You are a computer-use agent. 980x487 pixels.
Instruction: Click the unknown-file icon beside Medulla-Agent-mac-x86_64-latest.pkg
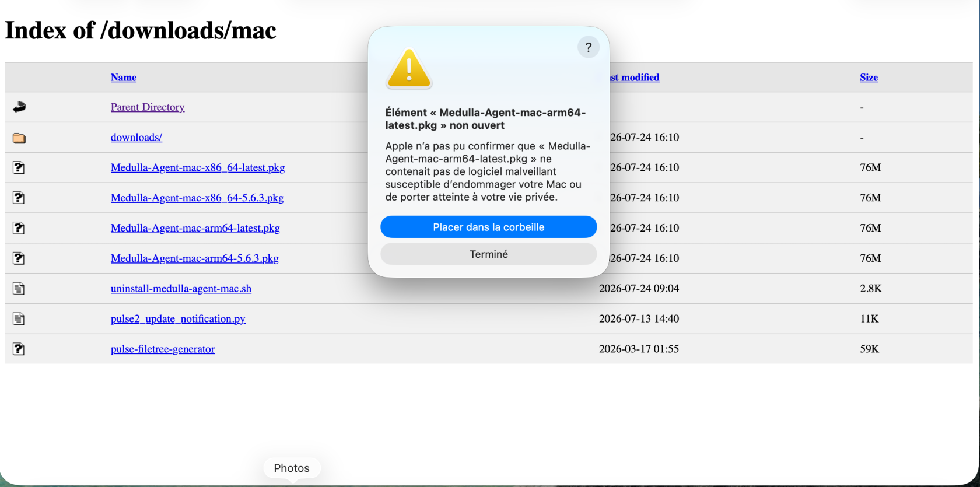point(19,167)
